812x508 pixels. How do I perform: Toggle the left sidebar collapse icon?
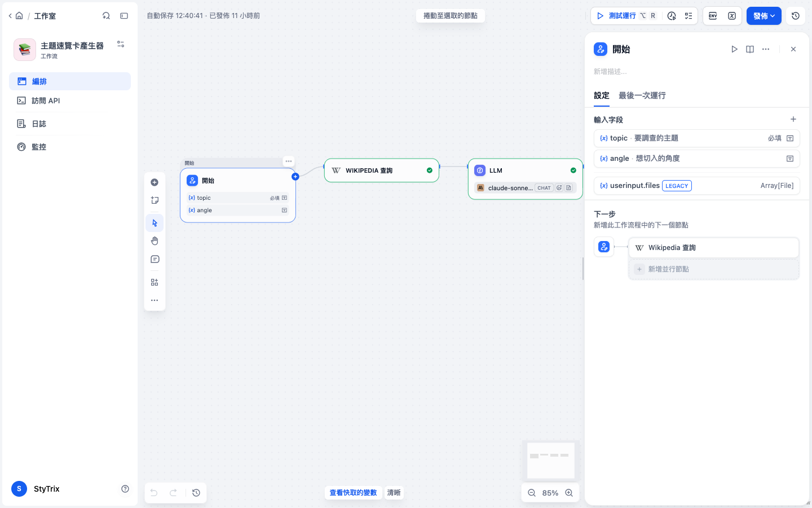coord(124,16)
